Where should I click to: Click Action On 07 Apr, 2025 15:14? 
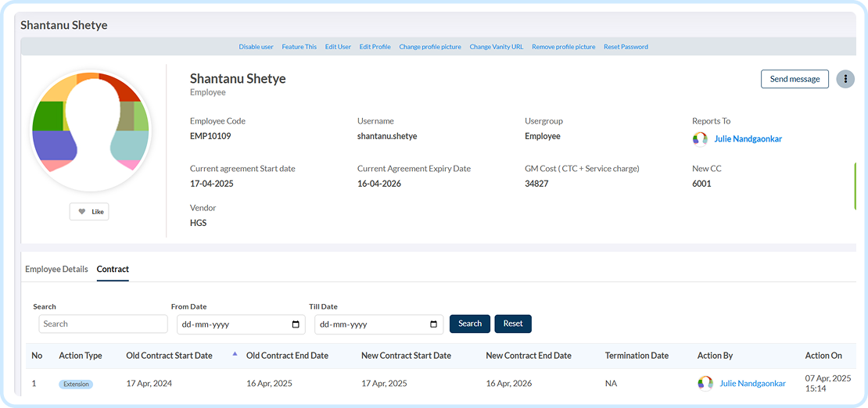(827, 383)
